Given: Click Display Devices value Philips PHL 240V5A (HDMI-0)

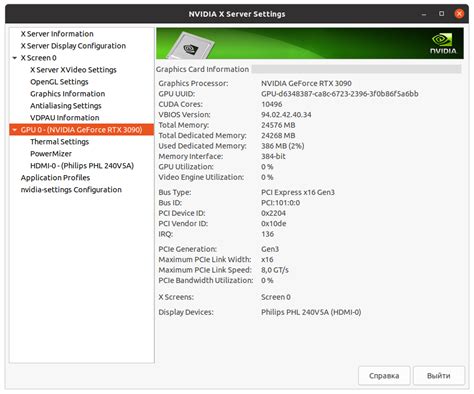Looking at the screenshot, I should (311, 312).
